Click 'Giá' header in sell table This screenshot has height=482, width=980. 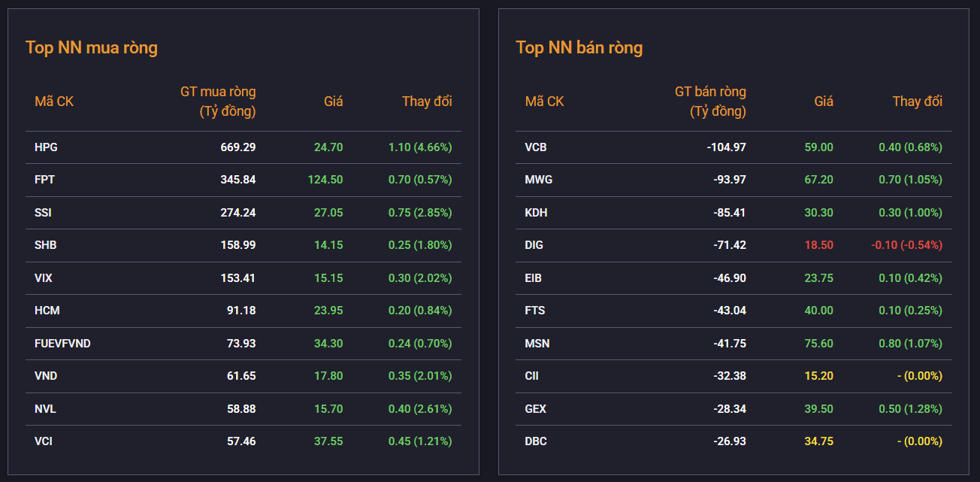[824, 102]
